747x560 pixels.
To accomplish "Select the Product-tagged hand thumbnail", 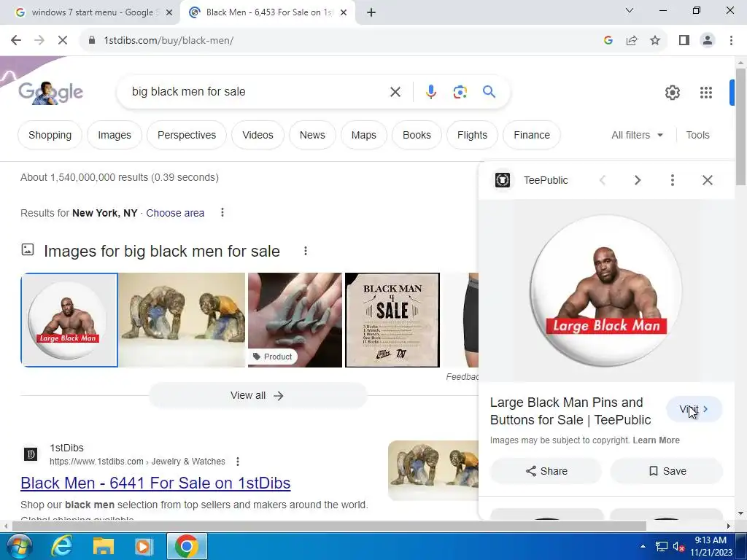I will (295, 320).
